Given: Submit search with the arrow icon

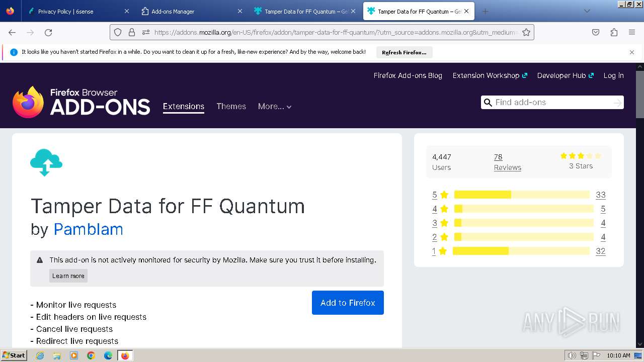Looking at the screenshot, I should coord(617,103).
